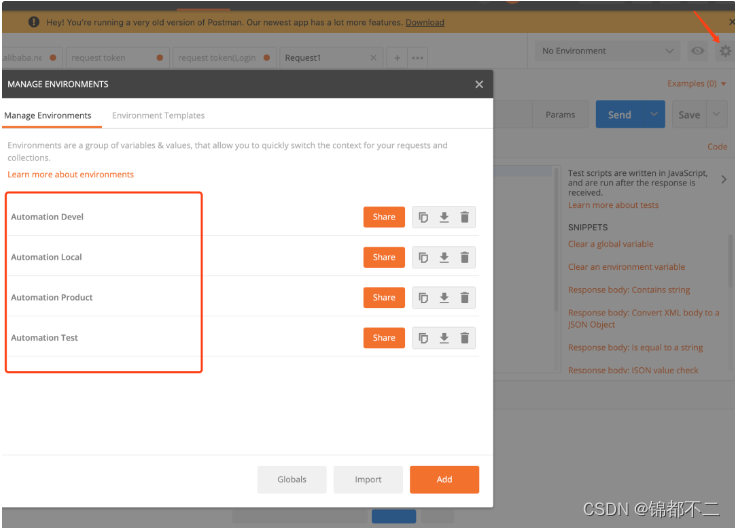
Task: Expand the Send button dropdown arrow
Action: coord(654,114)
